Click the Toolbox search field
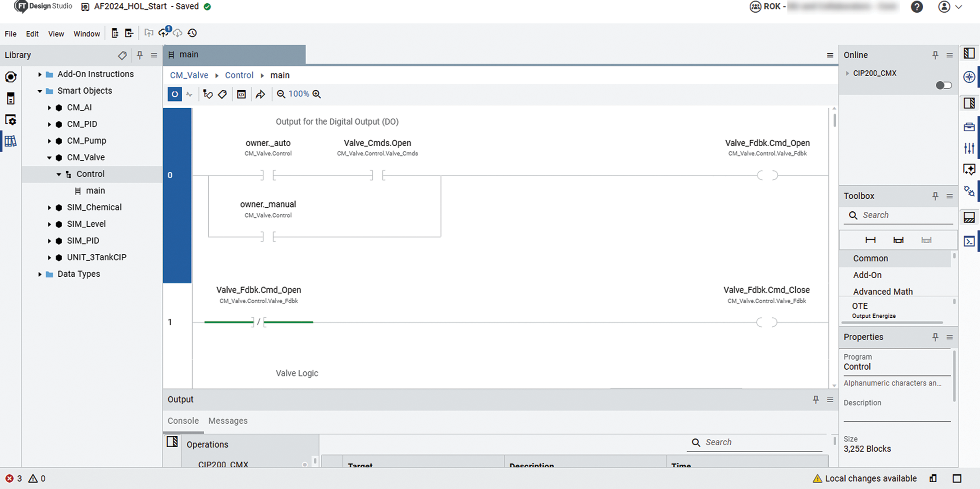980x489 pixels. pyautogui.click(x=898, y=215)
